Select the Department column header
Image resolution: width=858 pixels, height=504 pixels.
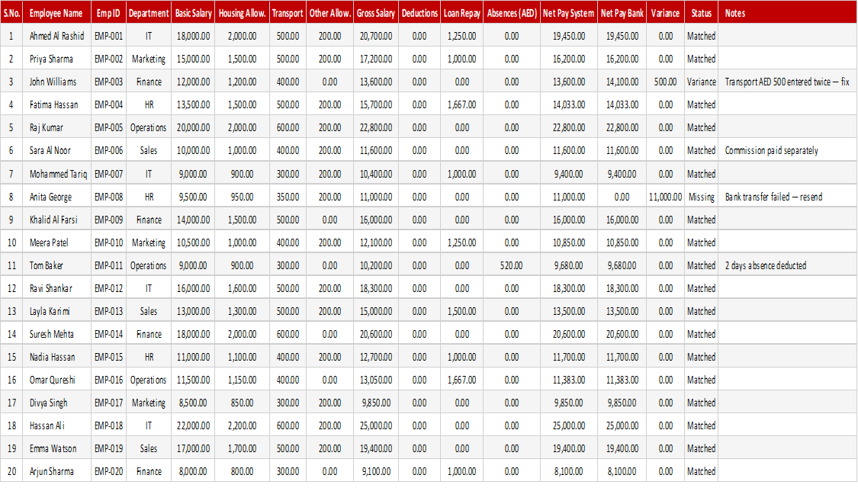coord(148,13)
